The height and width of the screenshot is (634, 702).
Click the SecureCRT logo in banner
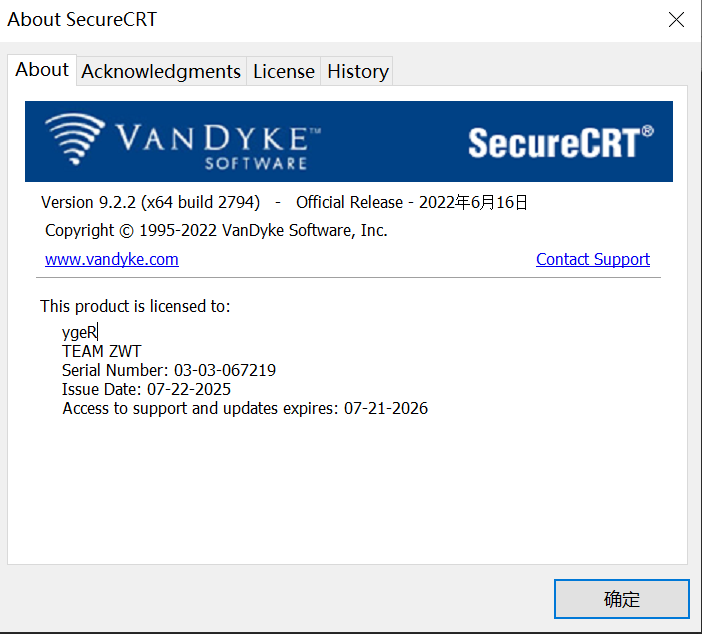pos(560,142)
